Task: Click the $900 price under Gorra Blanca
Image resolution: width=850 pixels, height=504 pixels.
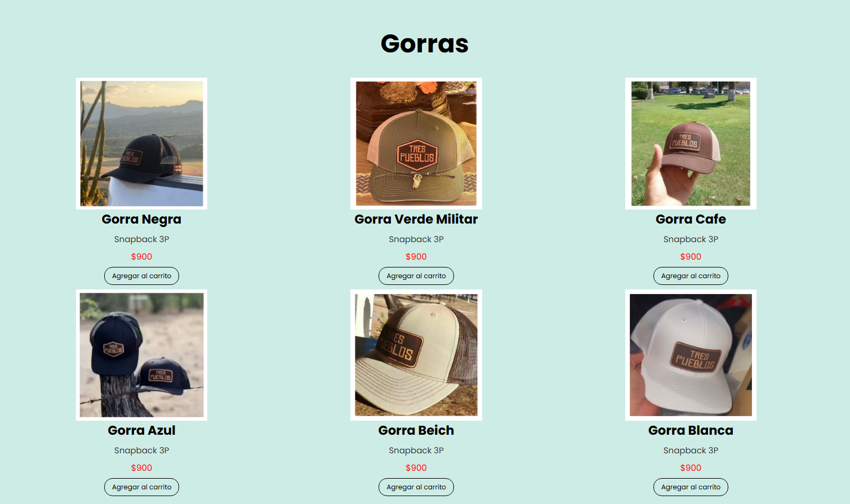Action: [691, 467]
